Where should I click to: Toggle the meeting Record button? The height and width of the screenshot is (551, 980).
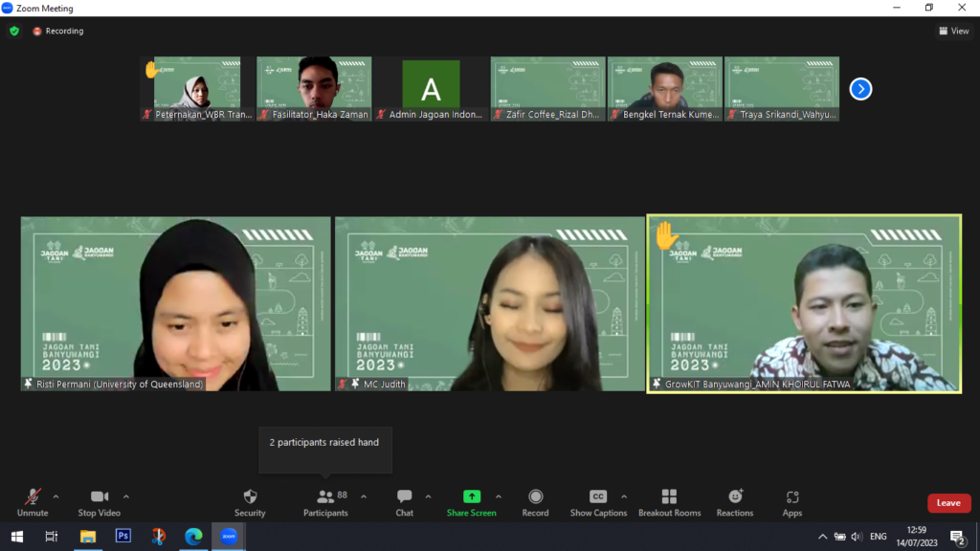(535, 501)
